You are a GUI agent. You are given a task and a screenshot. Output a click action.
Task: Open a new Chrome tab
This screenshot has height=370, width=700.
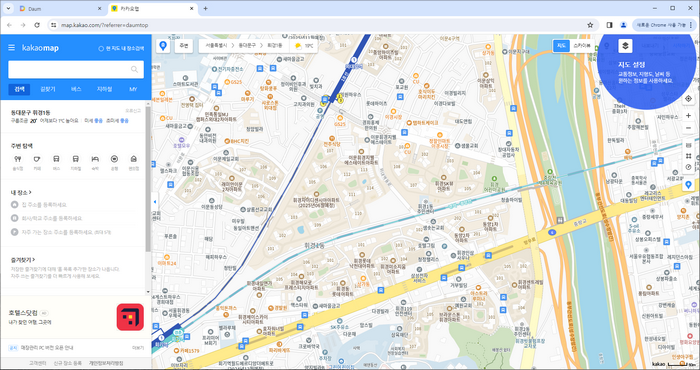[x=205, y=8]
